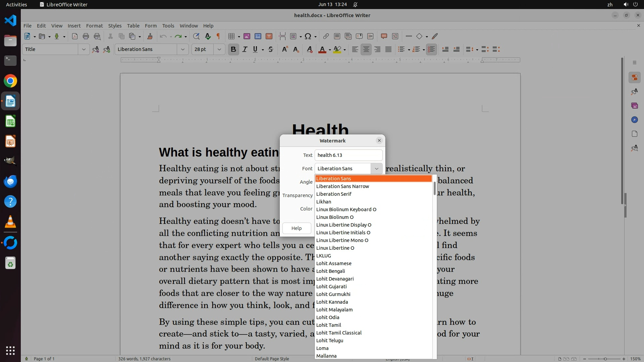Select Liberation Serif from font list
The width and height of the screenshot is (644, 362).
coord(334,194)
